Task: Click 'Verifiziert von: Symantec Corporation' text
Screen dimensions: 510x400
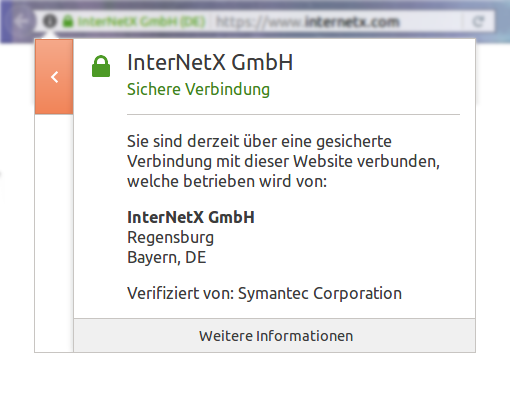Action: pos(264,294)
